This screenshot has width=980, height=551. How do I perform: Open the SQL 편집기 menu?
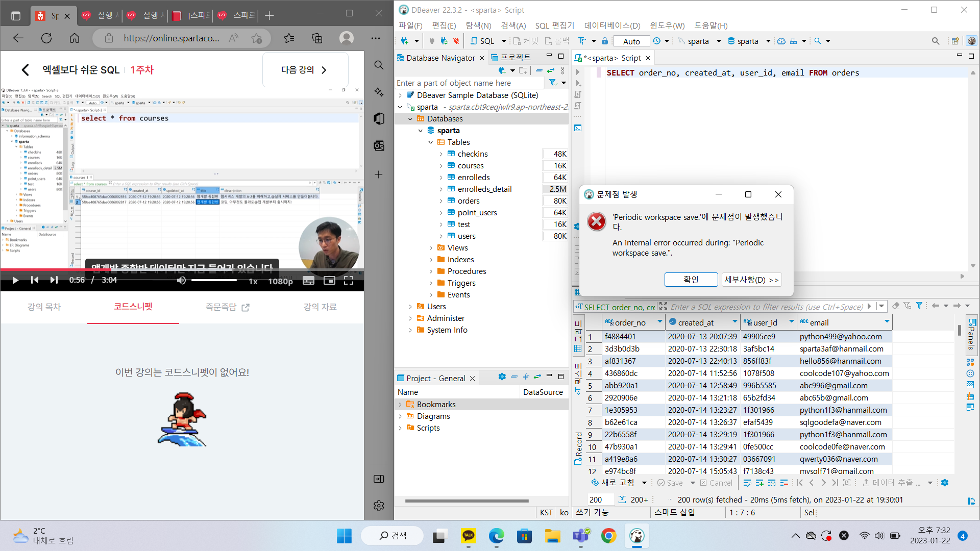point(555,25)
